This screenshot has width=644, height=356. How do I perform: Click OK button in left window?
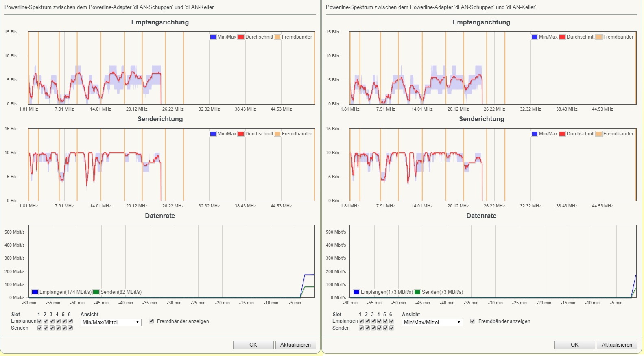[x=253, y=345]
